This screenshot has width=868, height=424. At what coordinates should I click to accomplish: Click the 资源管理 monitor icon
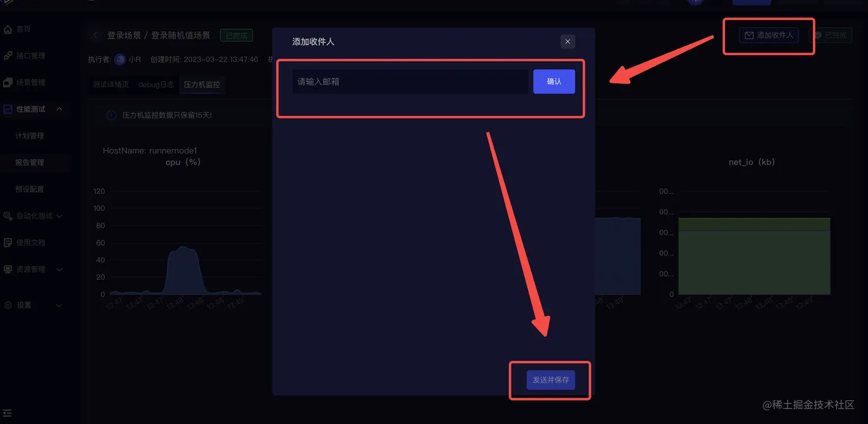[8, 269]
